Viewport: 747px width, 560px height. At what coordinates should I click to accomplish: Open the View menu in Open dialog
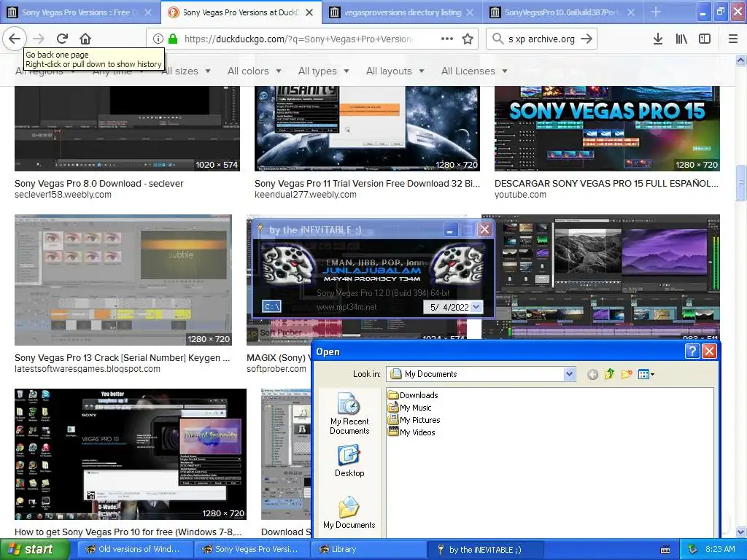pyautogui.click(x=646, y=374)
